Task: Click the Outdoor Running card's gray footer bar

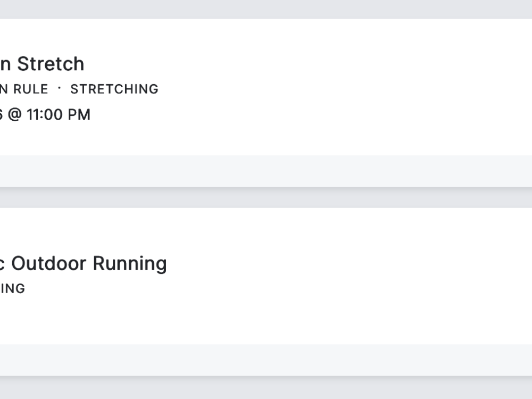Action: coord(266,360)
